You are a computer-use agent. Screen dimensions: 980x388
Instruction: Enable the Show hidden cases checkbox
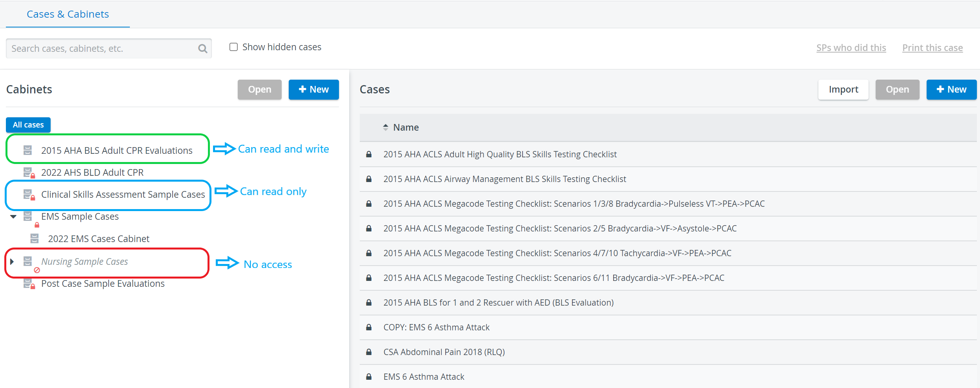point(233,47)
